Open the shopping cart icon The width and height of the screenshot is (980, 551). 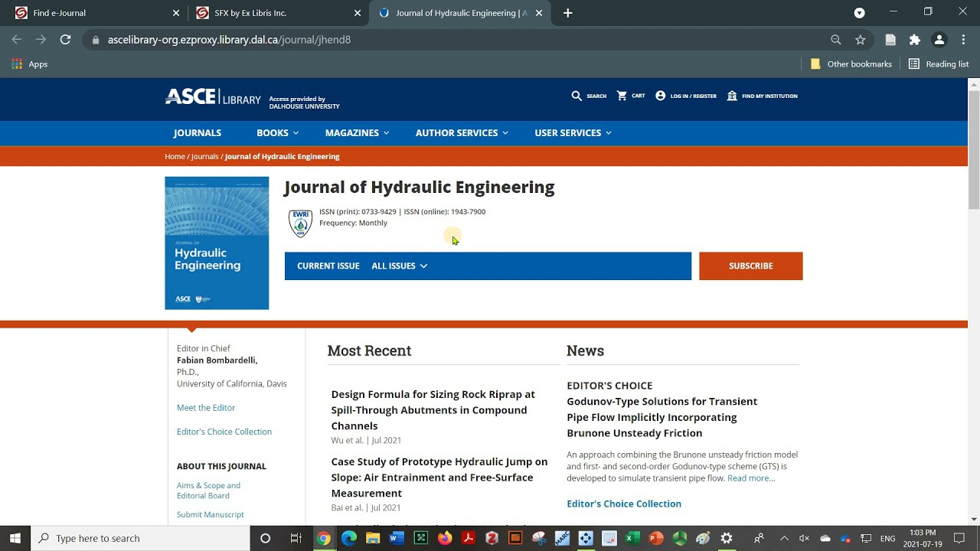tap(622, 96)
